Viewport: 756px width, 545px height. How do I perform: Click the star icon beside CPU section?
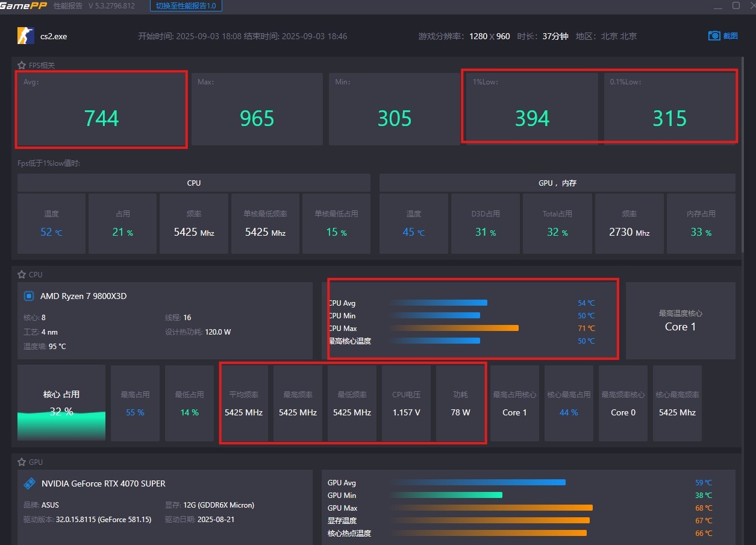pyautogui.click(x=22, y=274)
